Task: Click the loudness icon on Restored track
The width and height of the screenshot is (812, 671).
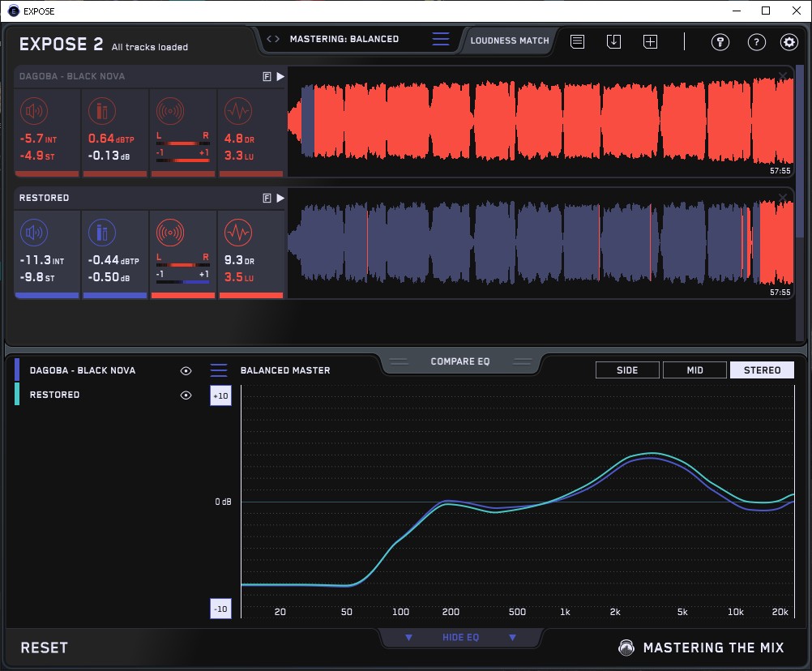Action: 34,233
